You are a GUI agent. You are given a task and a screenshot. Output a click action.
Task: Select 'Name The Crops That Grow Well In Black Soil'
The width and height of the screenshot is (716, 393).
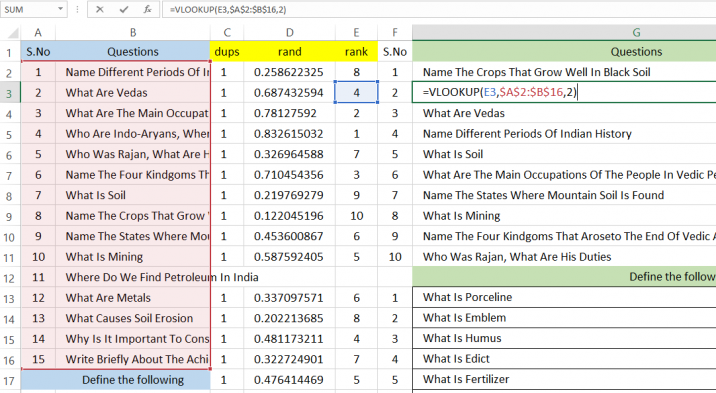tap(564, 72)
